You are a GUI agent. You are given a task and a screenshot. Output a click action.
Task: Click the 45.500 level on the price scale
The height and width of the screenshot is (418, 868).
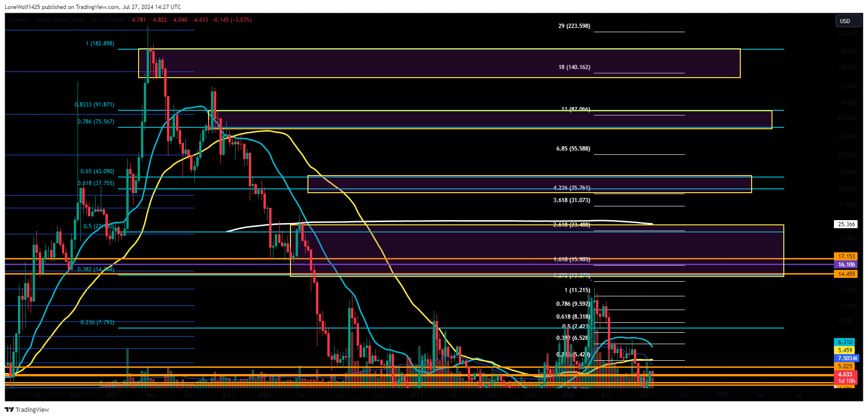[x=848, y=172]
